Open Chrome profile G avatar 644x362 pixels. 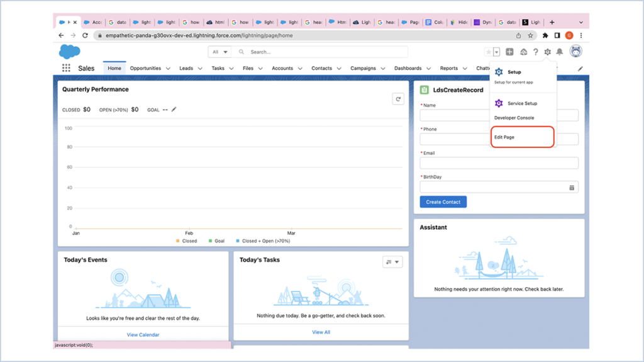pos(569,35)
